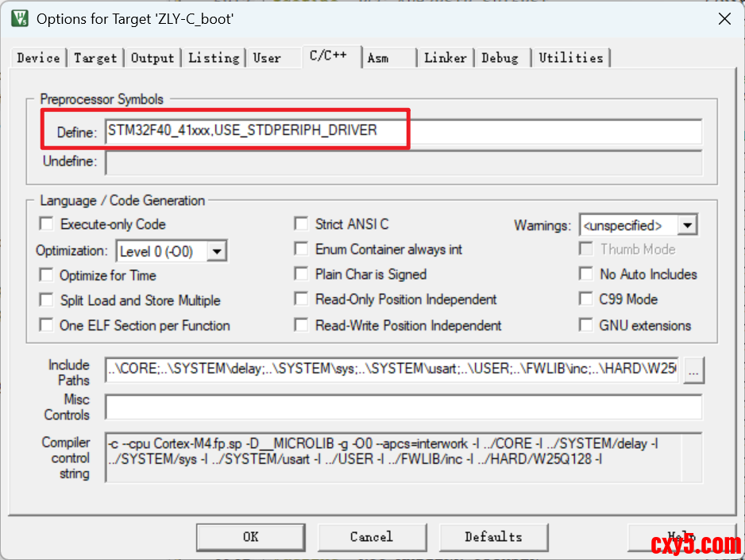Click the Misc Controls input field
Viewport: 745px width, 560px height.
click(x=403, y=407)
